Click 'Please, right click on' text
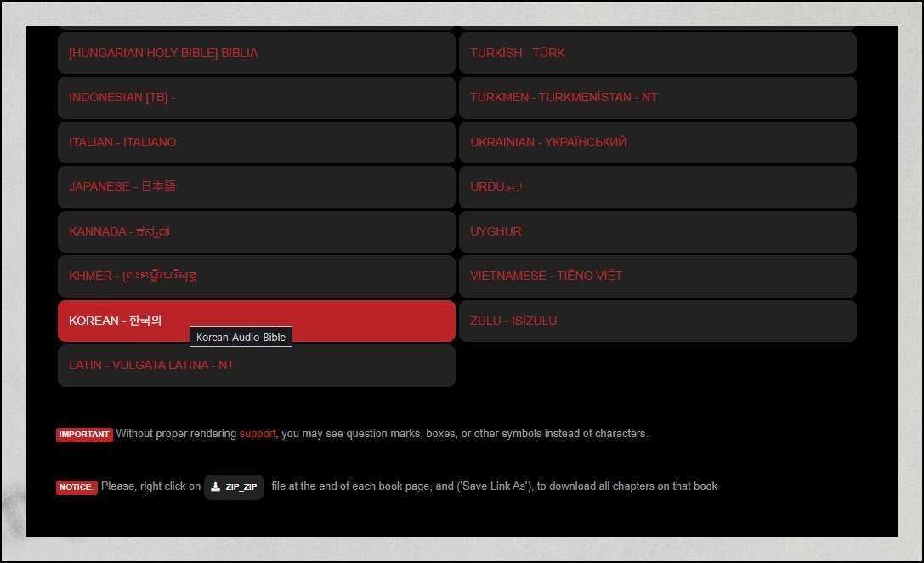 [x=150, y=486]
